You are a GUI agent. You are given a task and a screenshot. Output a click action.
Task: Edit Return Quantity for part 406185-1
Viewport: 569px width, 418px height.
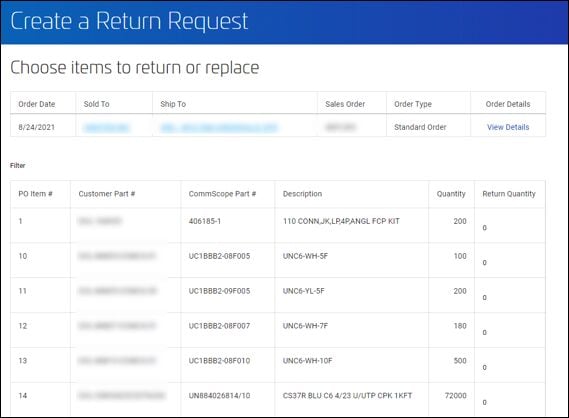(x=484, y=228)
